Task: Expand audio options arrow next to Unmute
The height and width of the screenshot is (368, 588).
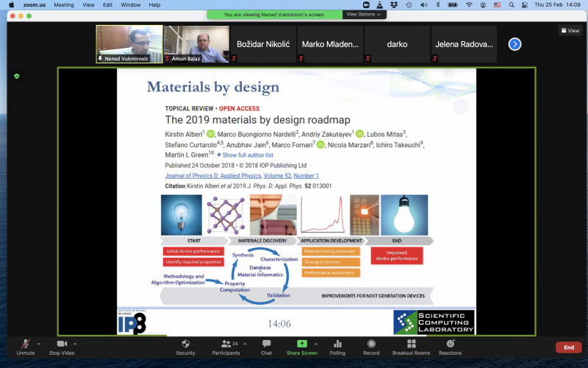Action: 39,344
